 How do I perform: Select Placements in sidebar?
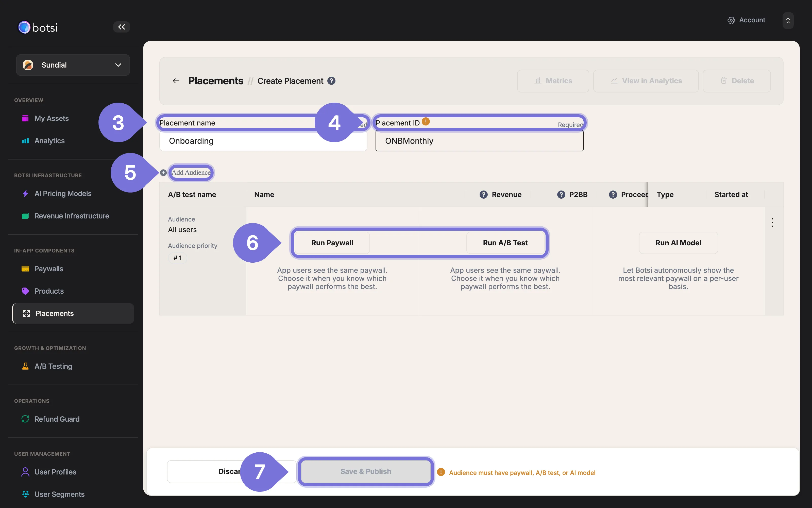73,313
